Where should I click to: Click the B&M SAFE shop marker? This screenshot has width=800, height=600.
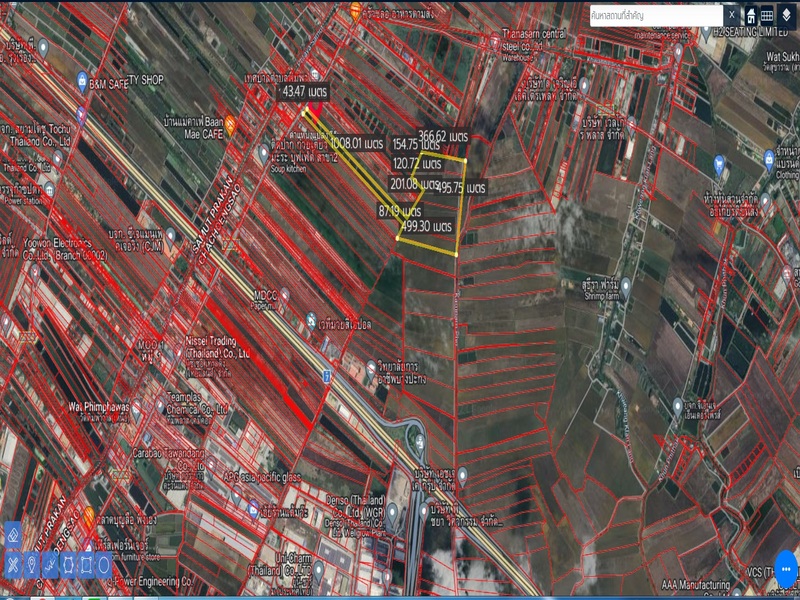(x=81, y=79)
